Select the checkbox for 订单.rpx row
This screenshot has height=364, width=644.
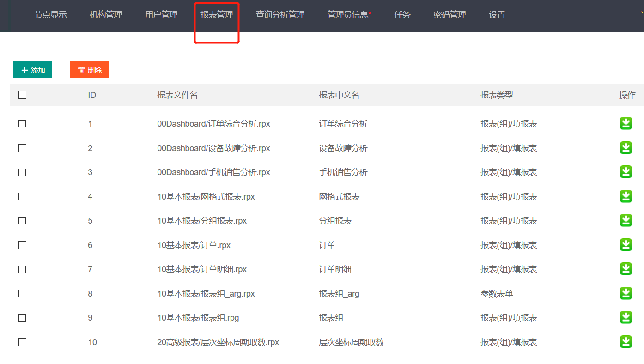coord(22,245)
